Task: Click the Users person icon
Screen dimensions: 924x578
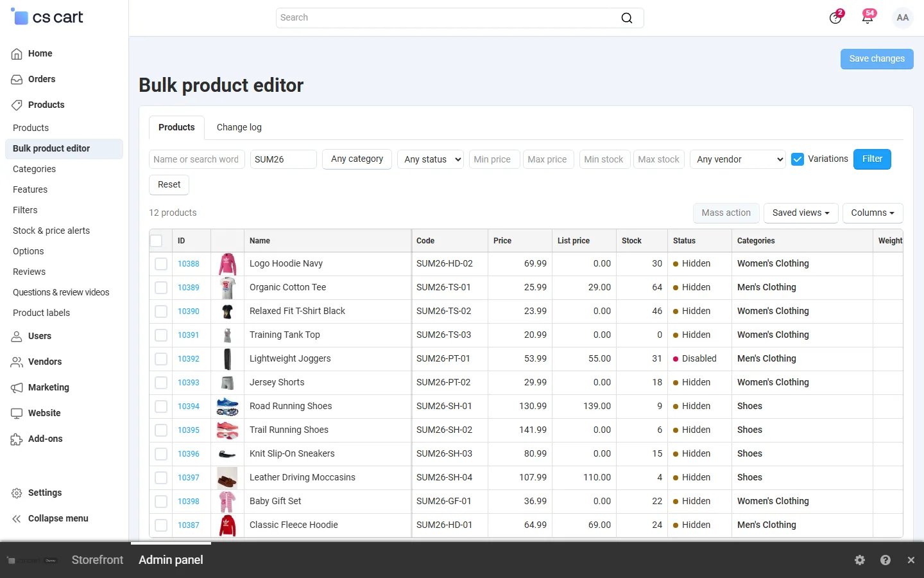Action: 17,337
